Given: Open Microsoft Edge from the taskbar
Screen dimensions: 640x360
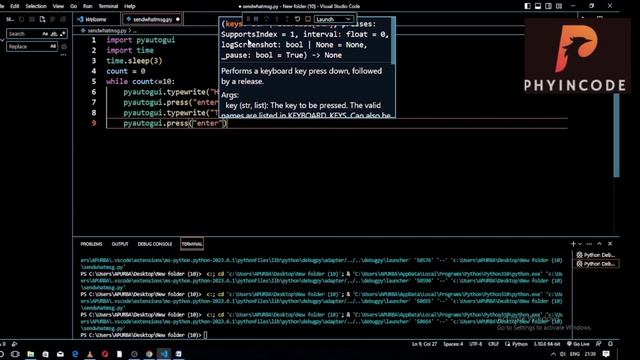Looking at the screenshot, I should tap(75, 354).
